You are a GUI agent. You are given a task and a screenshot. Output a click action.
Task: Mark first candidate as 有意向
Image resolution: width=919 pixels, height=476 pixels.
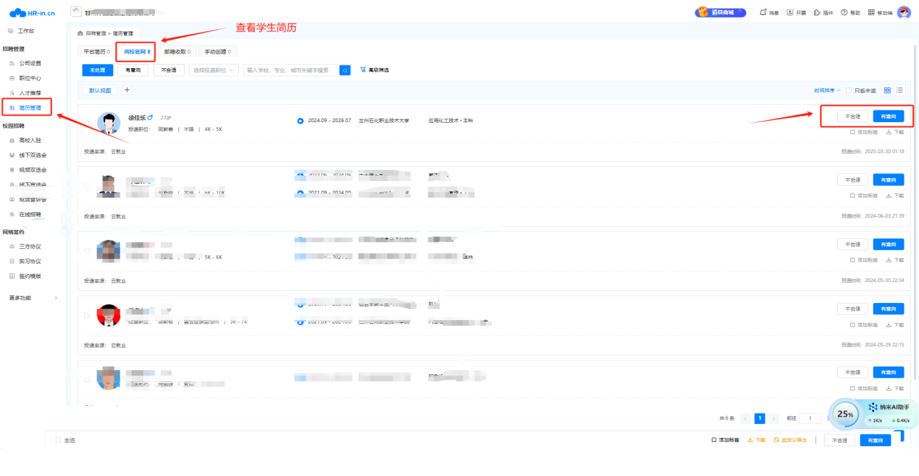(x=887, y=116)
